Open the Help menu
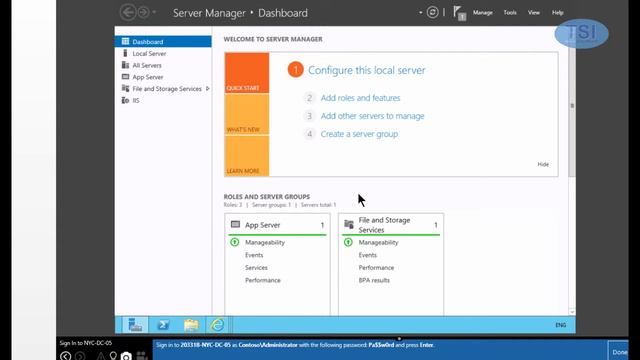This screenshot has height=360, width=640. 558,13
